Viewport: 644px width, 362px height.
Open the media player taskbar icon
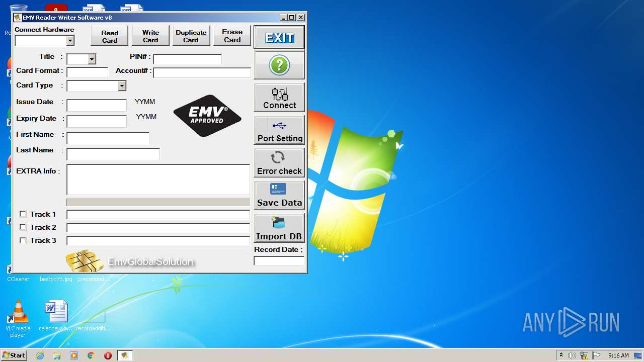(74, 355)
